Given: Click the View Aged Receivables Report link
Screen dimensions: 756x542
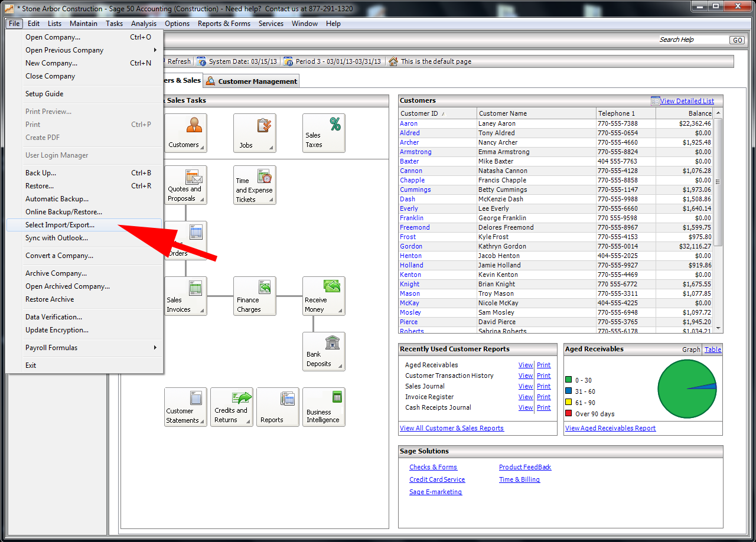Looking at the screenshot, I should point(610,427).
